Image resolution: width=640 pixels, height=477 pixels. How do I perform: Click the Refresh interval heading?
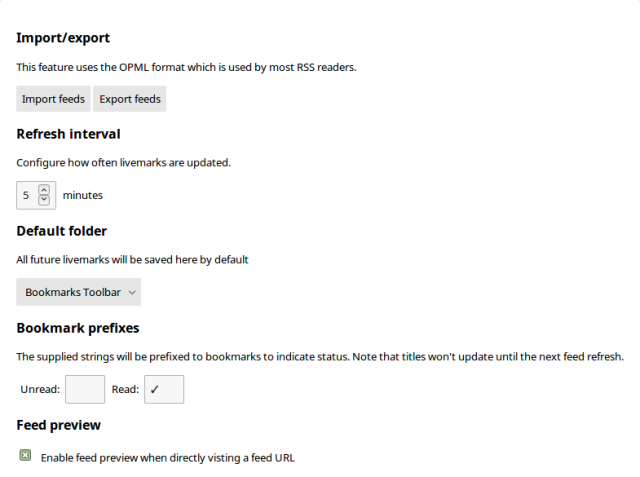68,134
